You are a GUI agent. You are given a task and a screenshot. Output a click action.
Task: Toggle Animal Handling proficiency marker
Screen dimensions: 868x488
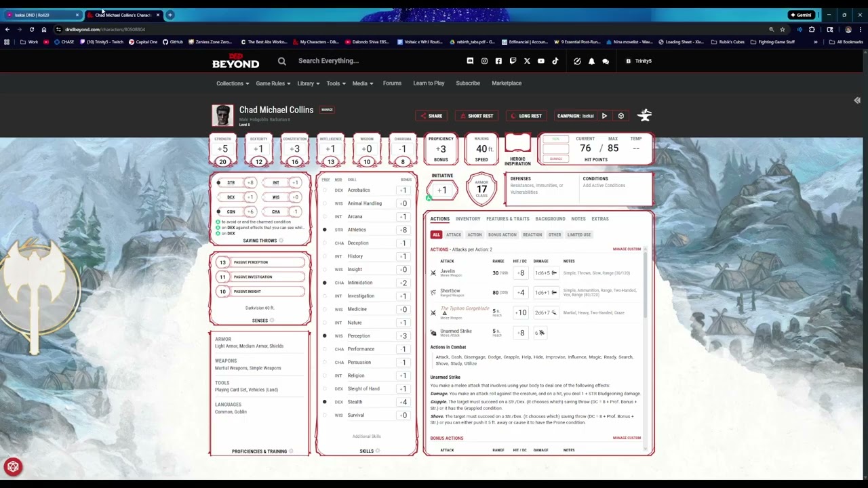pyautogui.click(x=325, y=203)
